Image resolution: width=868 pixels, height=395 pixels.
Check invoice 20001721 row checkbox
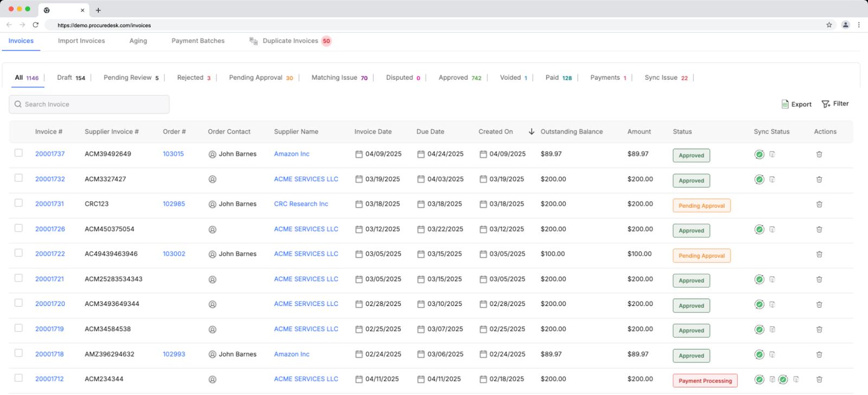point(18,278)
